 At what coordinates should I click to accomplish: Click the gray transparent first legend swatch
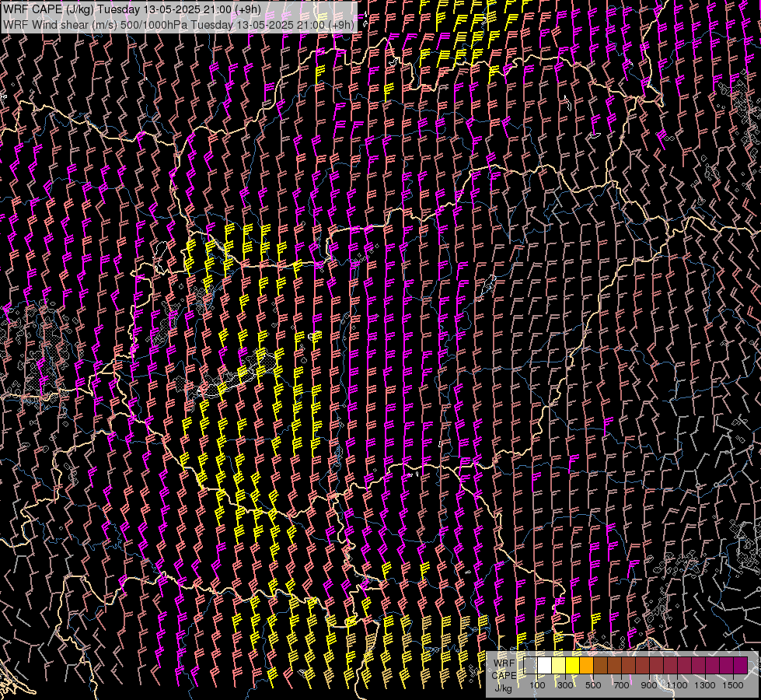(x=530, y=666)
